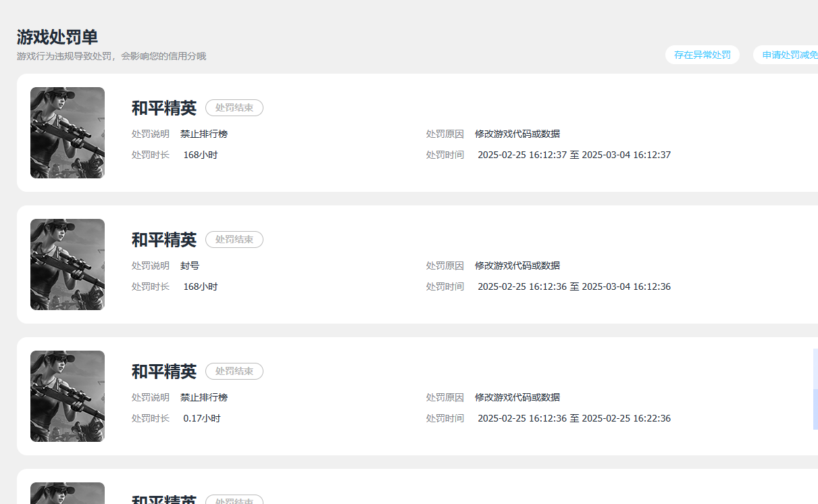Select the 封号 penalty description
This screenshot has width=818, height=504.
tap(190, 266)
